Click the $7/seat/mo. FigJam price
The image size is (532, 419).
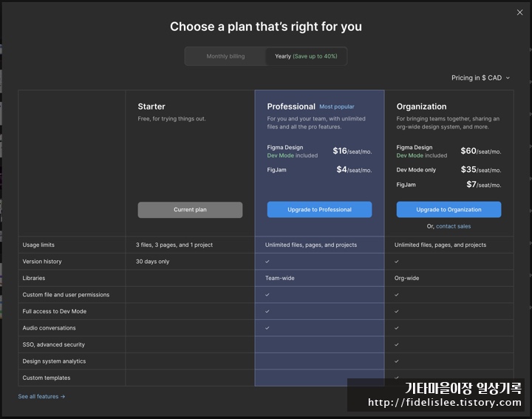(x=484, y=185)
